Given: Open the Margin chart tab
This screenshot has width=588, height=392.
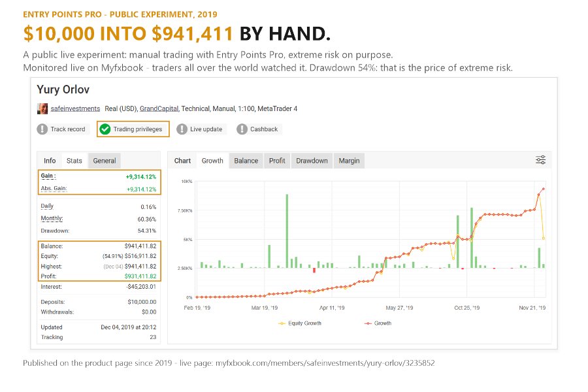Looking at the screenshot, I should coord(349,161).
